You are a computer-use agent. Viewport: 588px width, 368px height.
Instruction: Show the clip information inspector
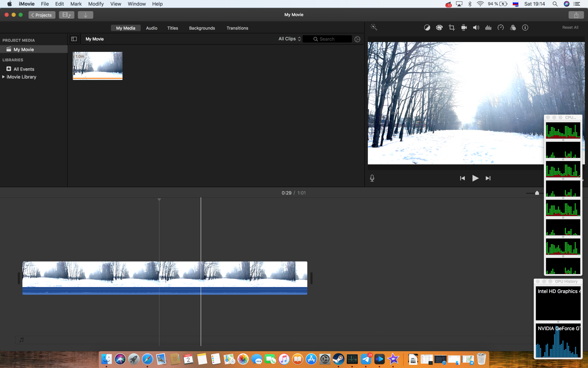click(x=525, y=28)
